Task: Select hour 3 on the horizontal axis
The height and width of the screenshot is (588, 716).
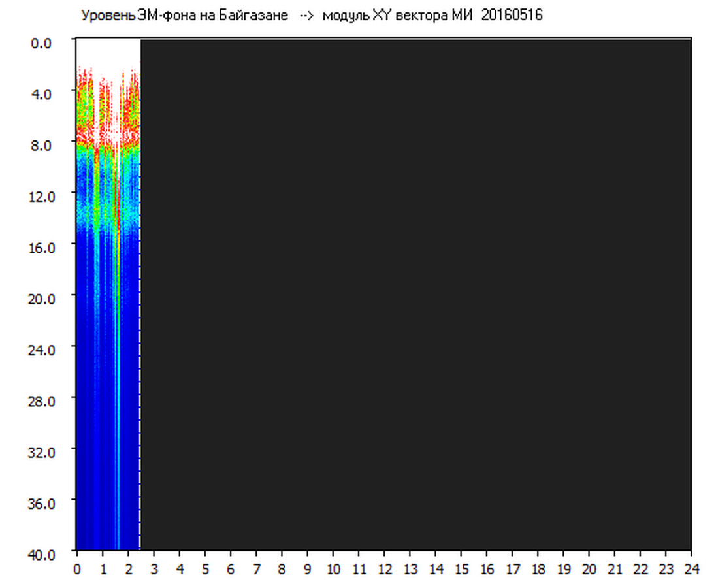Action: click(154, 569)
